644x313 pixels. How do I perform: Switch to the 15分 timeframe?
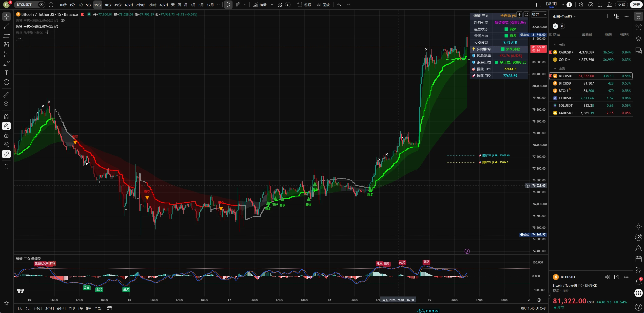point(98,5)
